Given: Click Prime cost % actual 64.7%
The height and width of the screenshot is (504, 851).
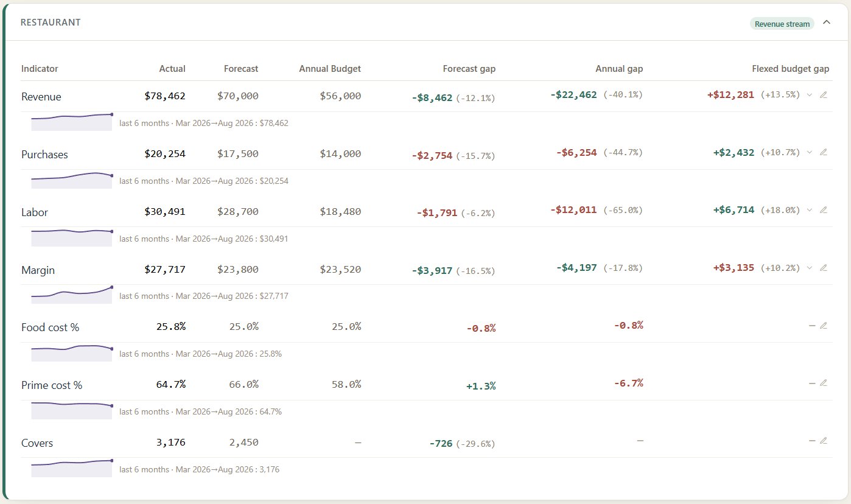Looking at the screenshot, I should point(171,384).
